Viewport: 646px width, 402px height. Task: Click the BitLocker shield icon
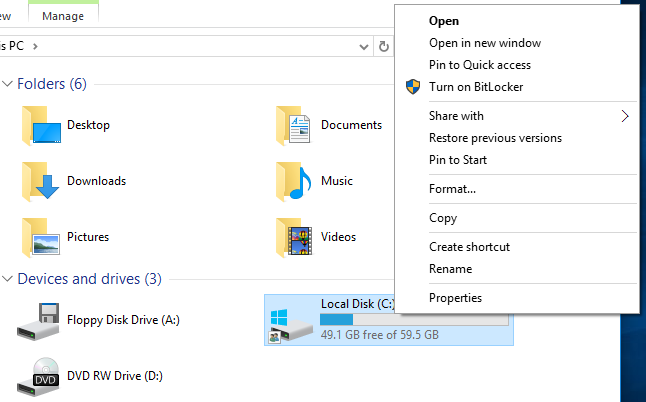413,87
